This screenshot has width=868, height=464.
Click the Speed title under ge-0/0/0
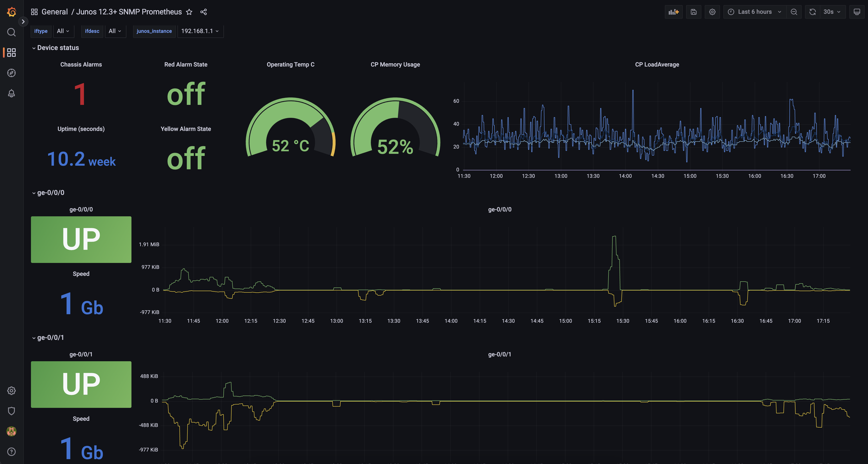coord(81,274)
